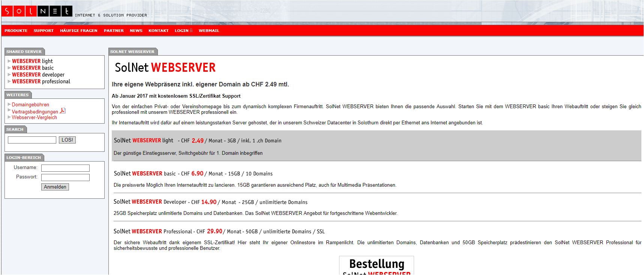Image resolution: width=644 pixels, height=275 pixels.
Task: Open the PDF icon beside Vertragsbedingungen
Action: [63, 111]
